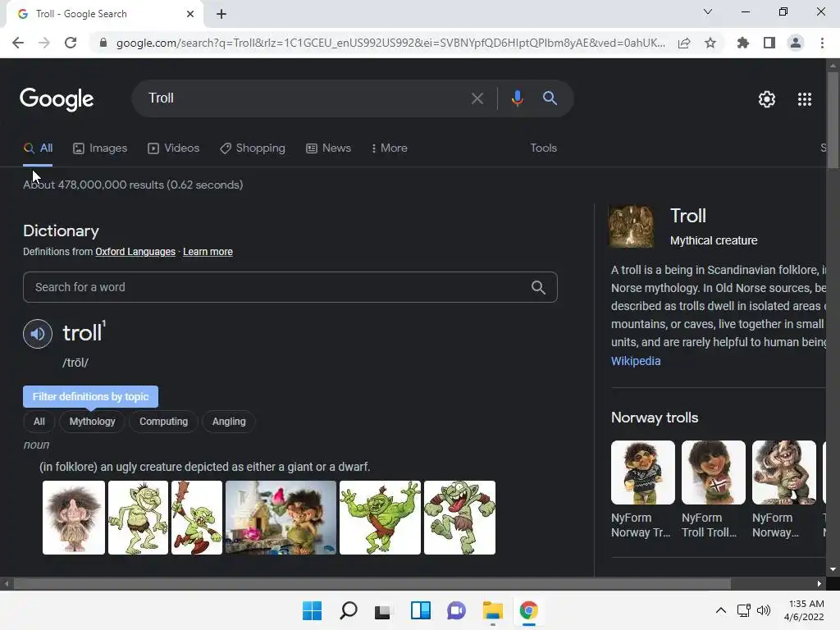The width and height of the screenshot is (840, 630).
Task: Open File Explorer from the taskbar
Action: (492, 610)
